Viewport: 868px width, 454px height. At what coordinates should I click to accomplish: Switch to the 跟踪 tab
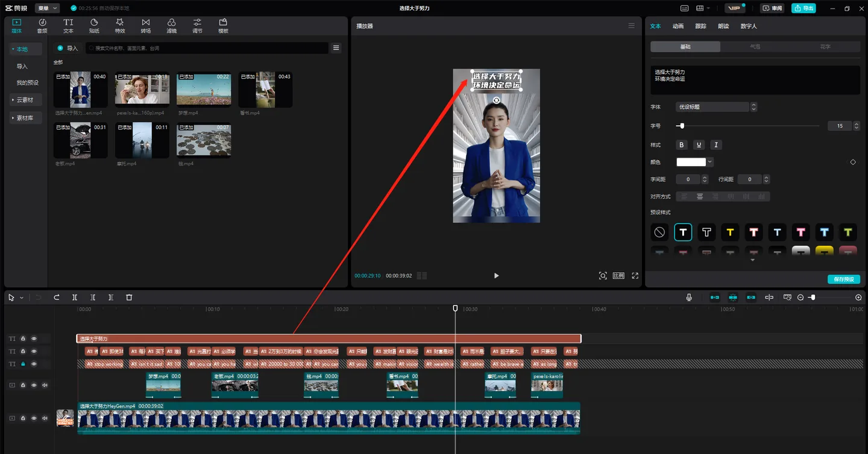click(x=700, y=26)
